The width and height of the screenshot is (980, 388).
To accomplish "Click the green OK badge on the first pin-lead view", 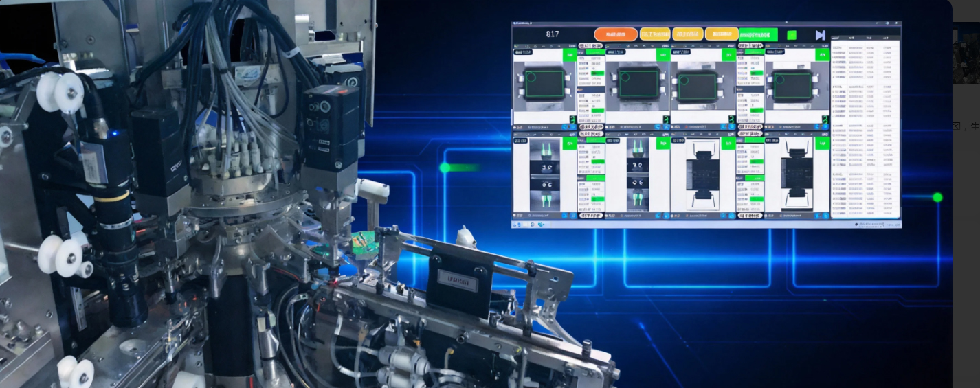I will click(569, 144).
